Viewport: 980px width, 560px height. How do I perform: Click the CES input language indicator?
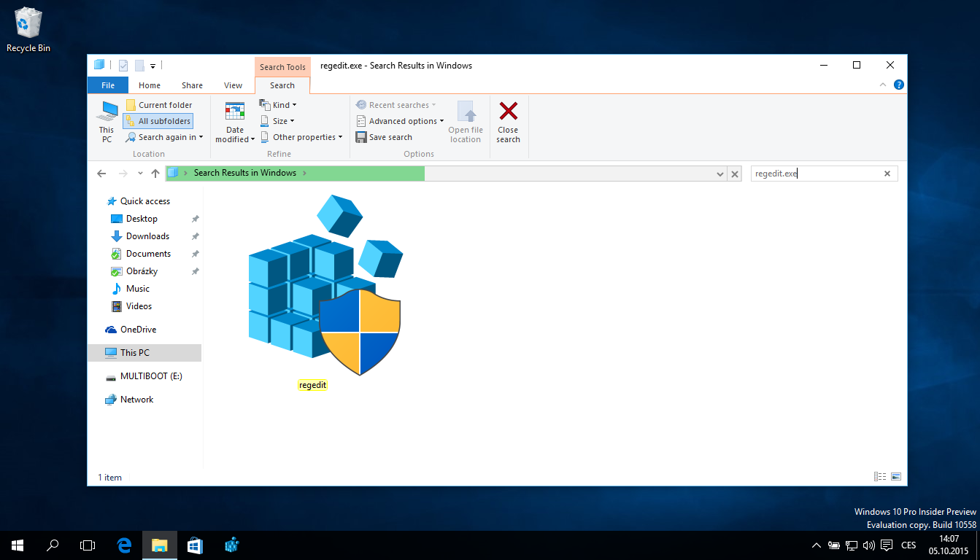click(908, 545)
